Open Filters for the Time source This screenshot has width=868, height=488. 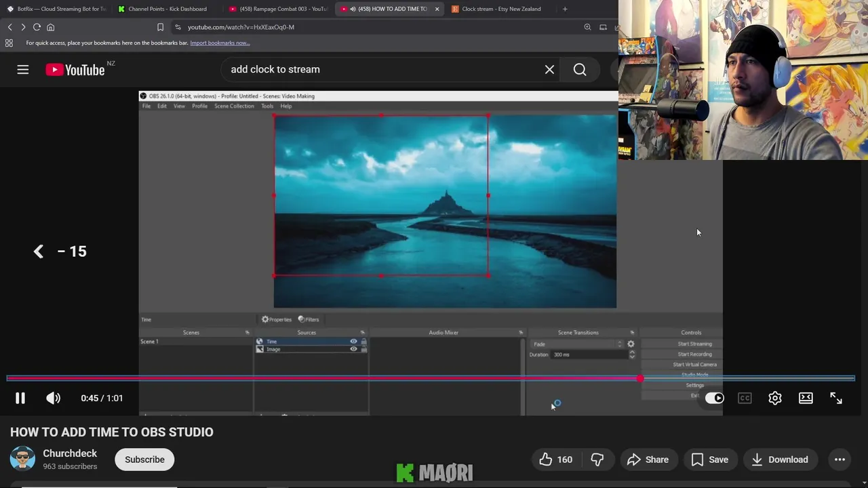(x=309, y=319)
